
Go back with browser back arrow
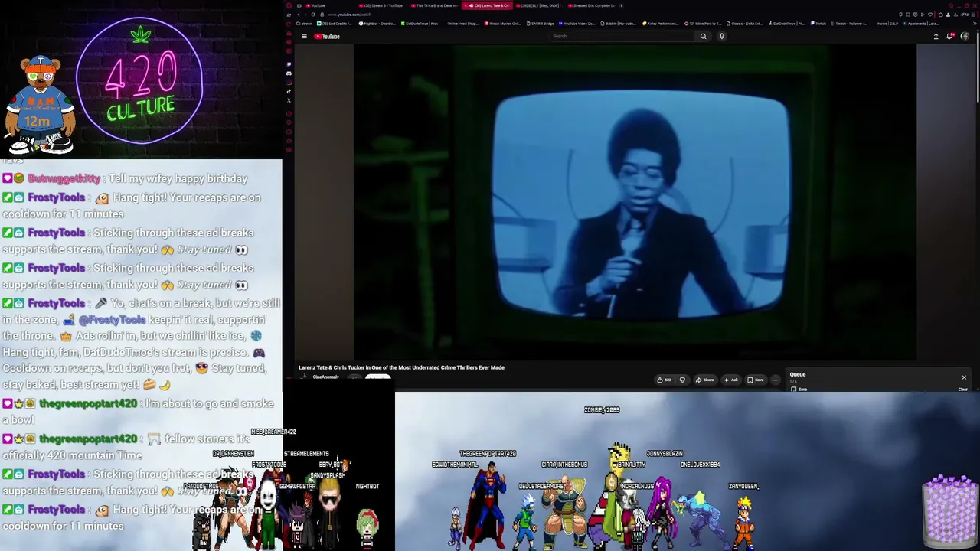click(x=299, y=15)
